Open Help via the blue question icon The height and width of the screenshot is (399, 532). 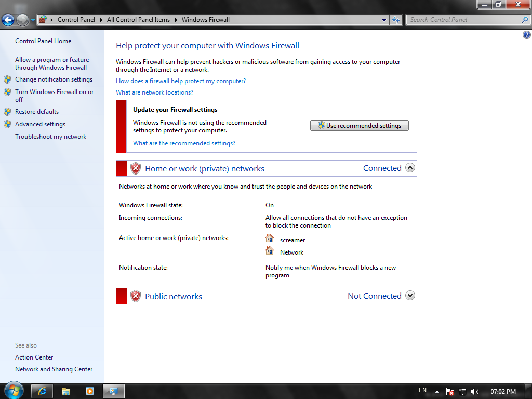[x=527, y=35]
